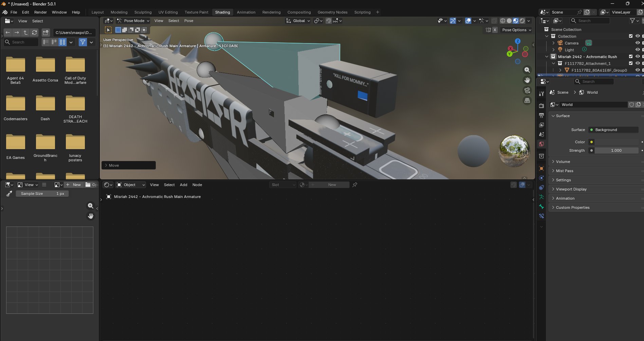Go to parent directory in file browser
This screenshot has height=341, width=644.
click(x=25, y=33)
